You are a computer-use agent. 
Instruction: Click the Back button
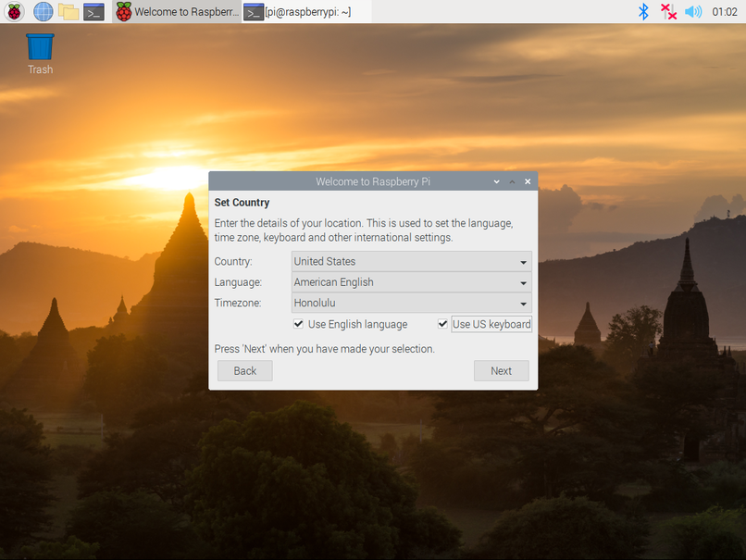[x=245, y=370]
